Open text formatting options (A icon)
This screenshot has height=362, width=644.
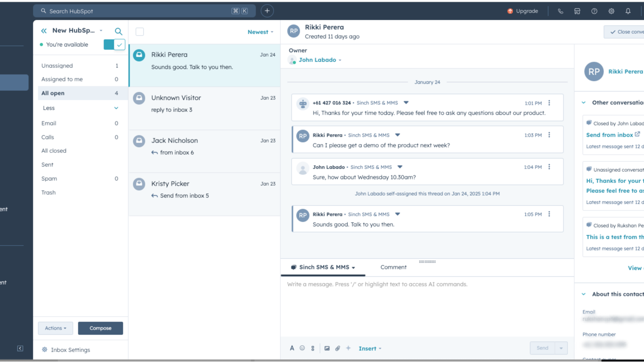[x=292, y=348]
